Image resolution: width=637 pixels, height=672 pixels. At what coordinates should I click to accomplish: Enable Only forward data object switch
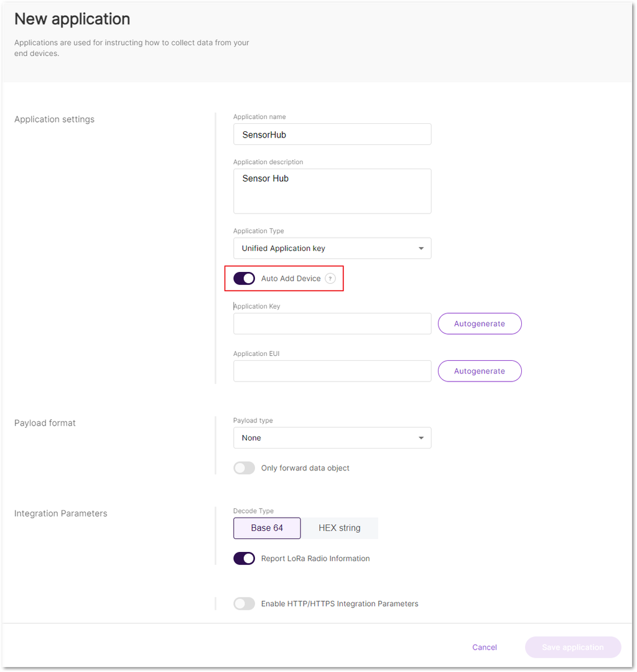[x=244, y=468]
